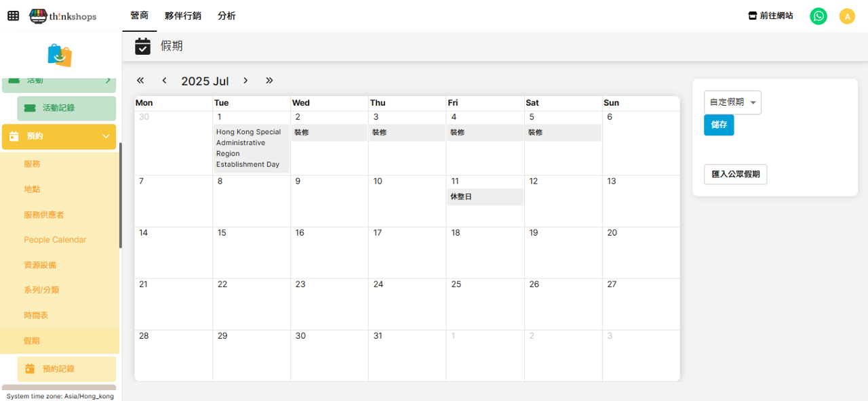Screen dimensions: 868x401
Task: Open People Calendar in sidebar
Action: pos(55,240)
